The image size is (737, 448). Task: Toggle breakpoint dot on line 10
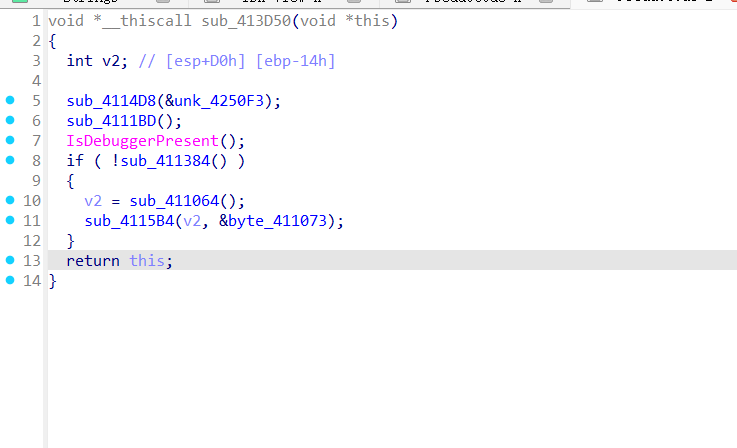10,200
